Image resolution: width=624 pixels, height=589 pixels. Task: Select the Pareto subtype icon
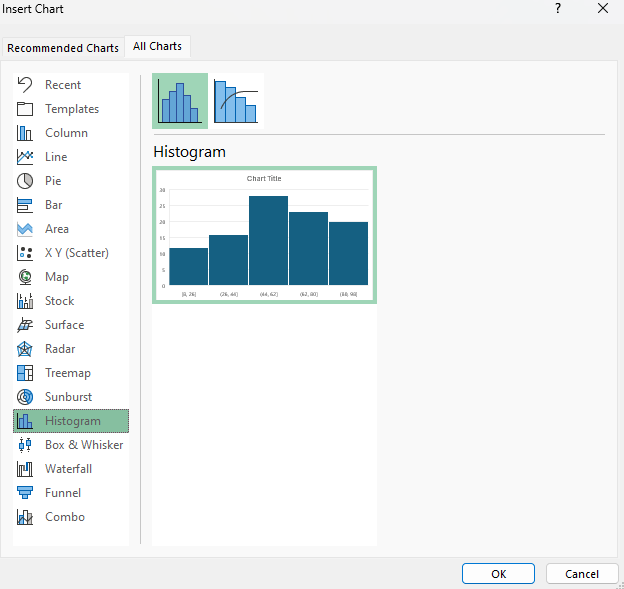click(x=236, y=101)
